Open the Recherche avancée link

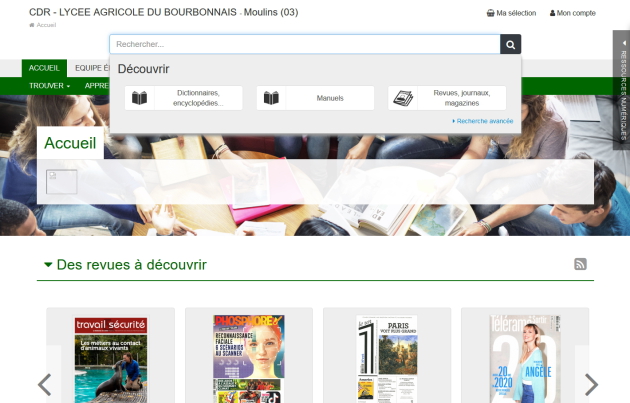(483, 121)
